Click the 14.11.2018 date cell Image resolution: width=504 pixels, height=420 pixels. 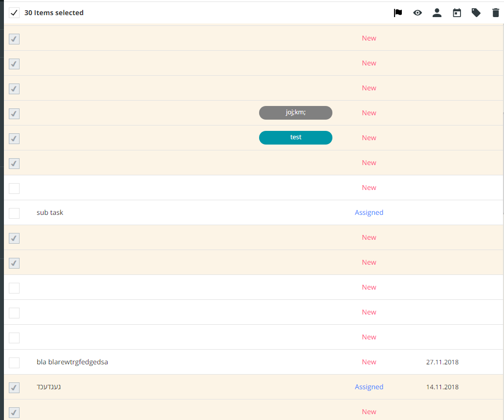(x=442, y=387)
